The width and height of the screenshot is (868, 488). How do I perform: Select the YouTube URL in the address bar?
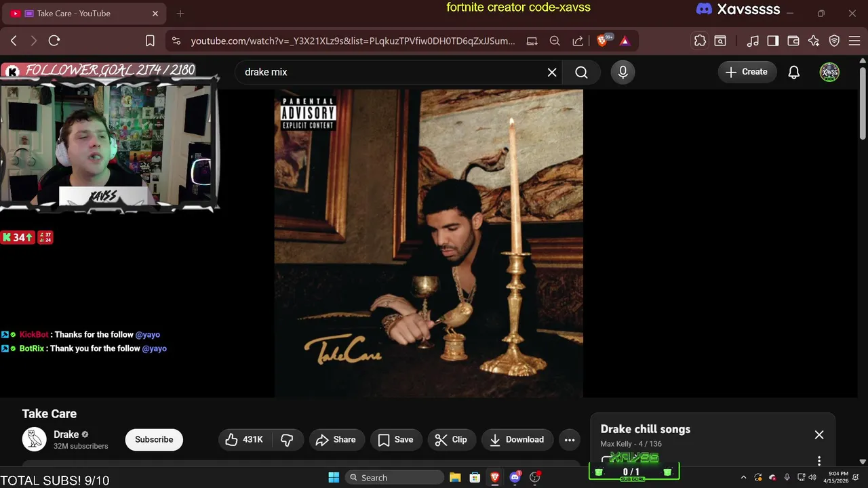[353, 41]
